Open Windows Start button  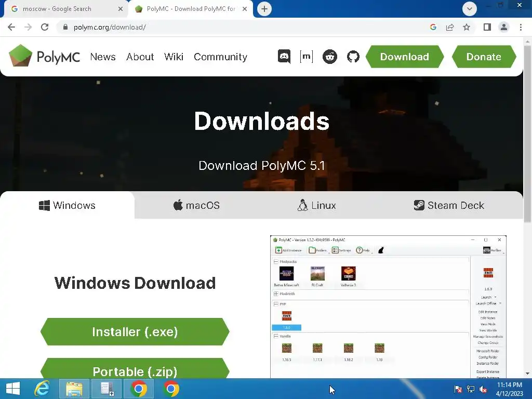[x=13, y=389]
